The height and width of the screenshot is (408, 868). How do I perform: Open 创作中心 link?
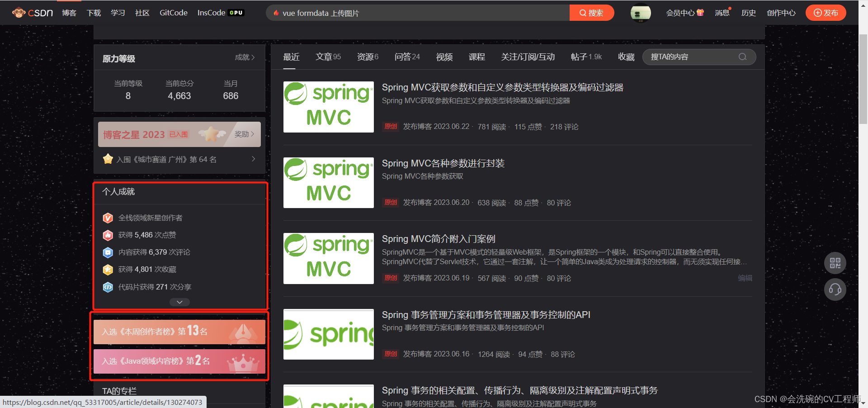click(x=781, y=13)
